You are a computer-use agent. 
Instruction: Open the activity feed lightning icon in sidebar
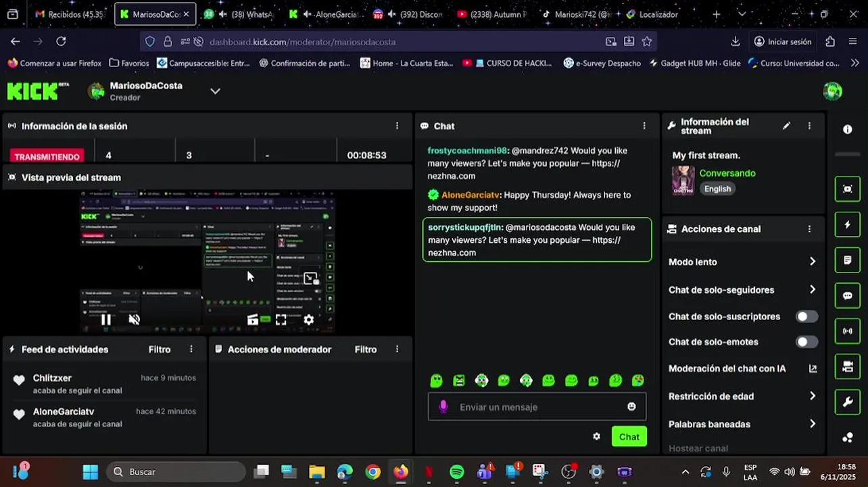click(x=847, y=225)
